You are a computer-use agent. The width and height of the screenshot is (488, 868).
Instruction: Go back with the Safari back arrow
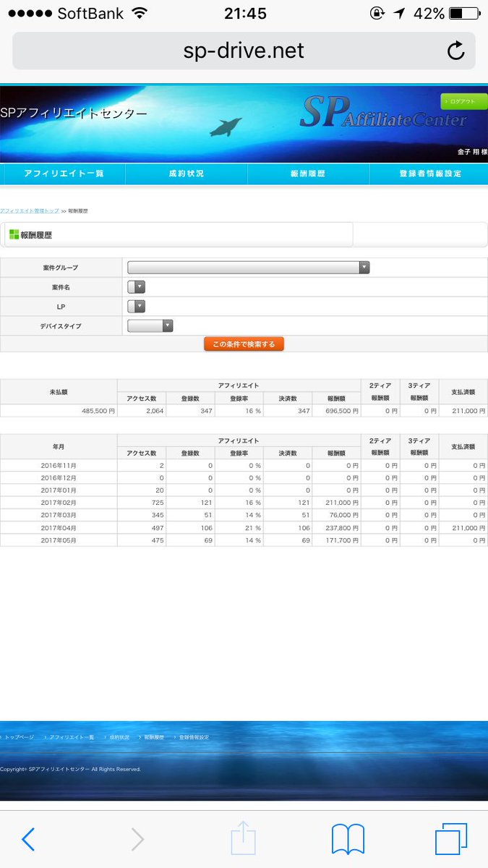click(28, 839)
